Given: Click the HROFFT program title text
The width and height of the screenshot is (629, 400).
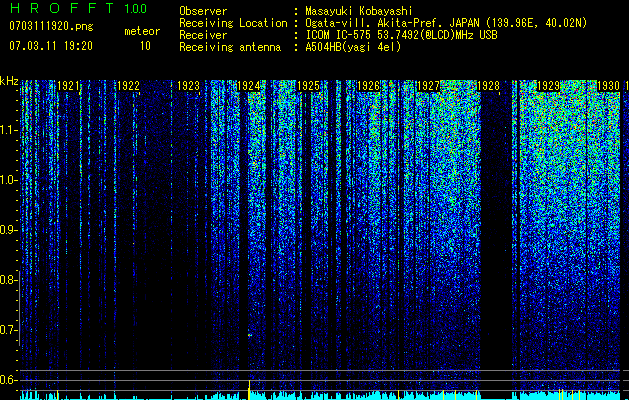Looking at the screenshot, I should click(62, 8).
